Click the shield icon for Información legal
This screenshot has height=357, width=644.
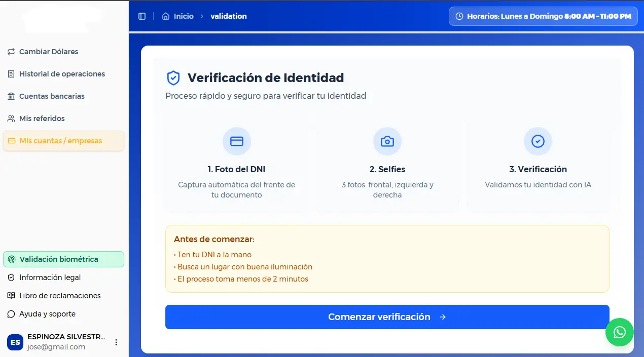pyautogui.click(x=11, y=277)
